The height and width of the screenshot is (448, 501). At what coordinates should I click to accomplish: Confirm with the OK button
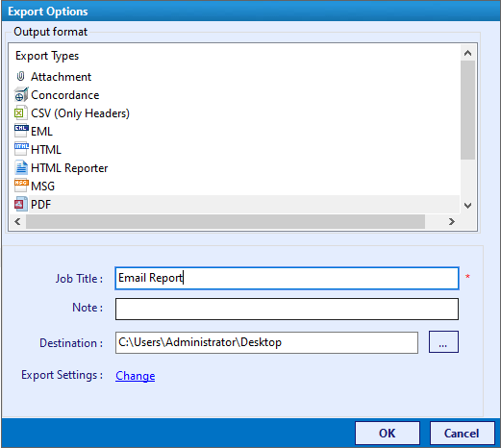coord(388,434)
